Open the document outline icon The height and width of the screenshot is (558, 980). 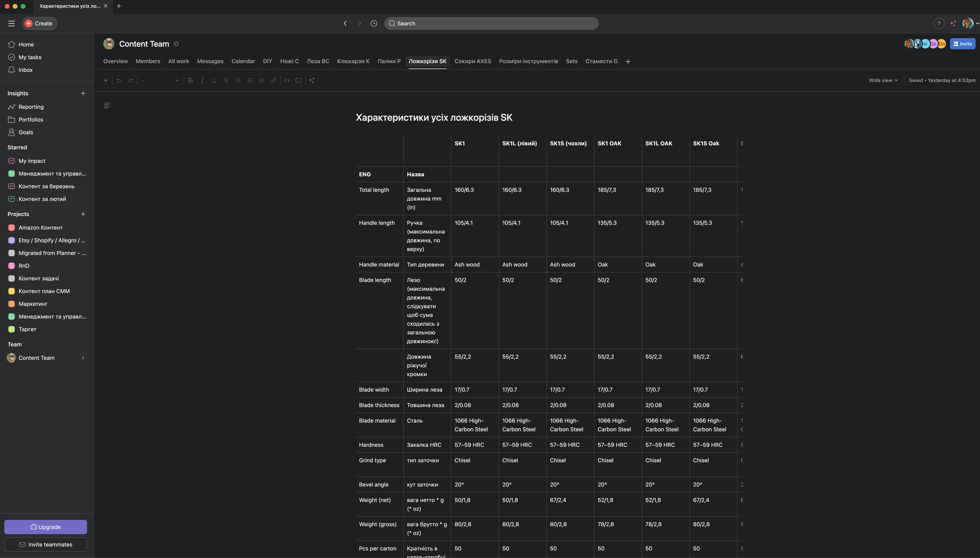point(107,105)
